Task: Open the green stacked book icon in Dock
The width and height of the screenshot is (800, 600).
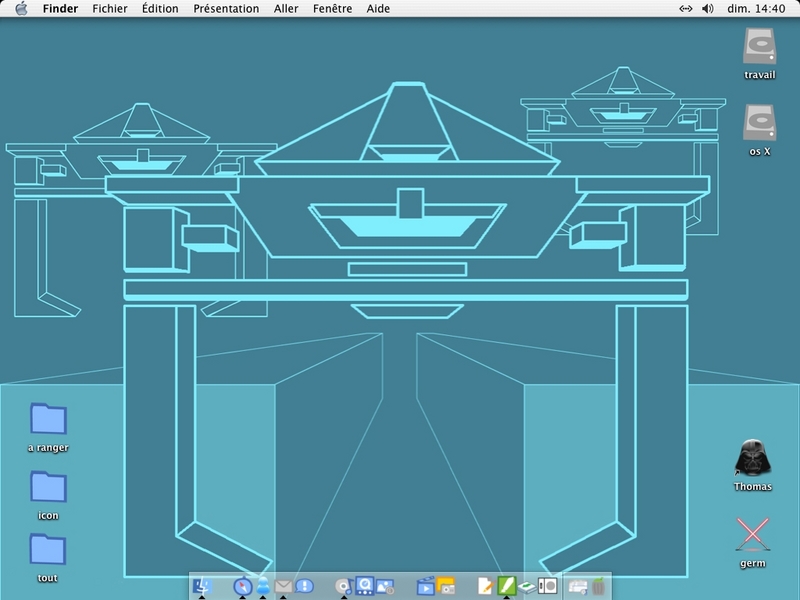Action: tap(527, 588)
